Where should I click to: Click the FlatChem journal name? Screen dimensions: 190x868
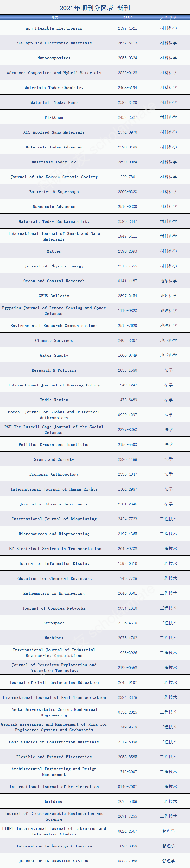54,117
